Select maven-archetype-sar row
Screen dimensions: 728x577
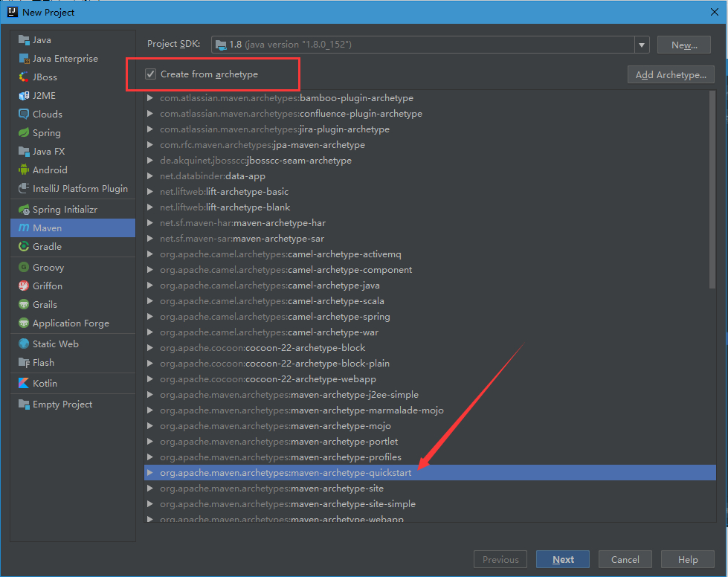[430, 238]
